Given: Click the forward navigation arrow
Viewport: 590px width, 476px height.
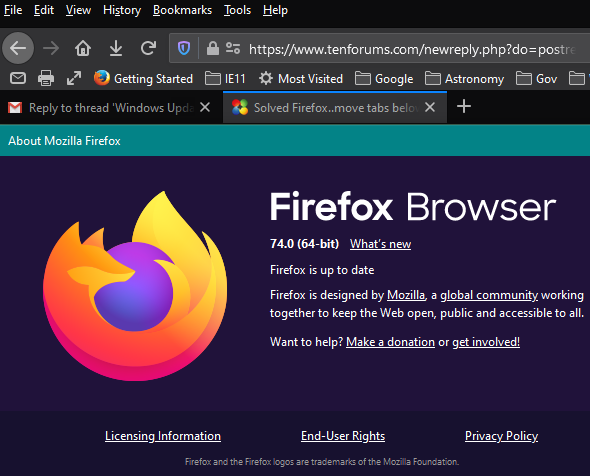Looking at the screenshot, I should click(51, 48).
